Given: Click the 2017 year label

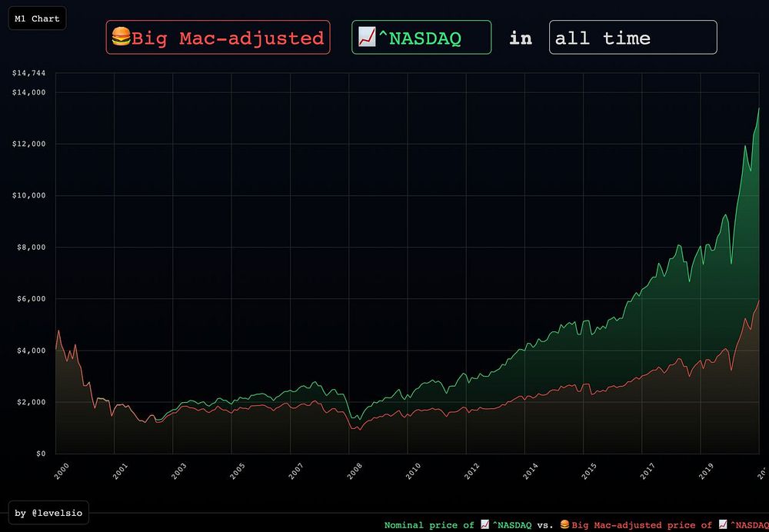Looking at the screenshot, I should click(x=647, y=471).
